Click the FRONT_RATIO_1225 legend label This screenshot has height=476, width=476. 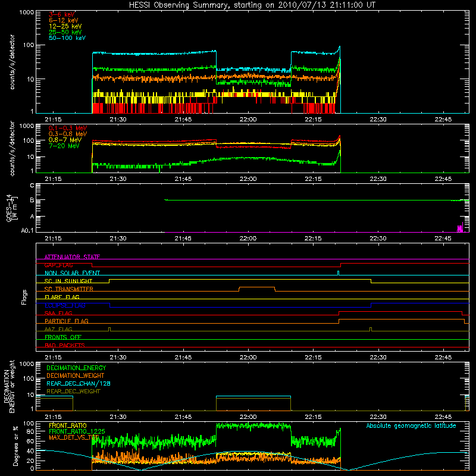pos(77,431)
